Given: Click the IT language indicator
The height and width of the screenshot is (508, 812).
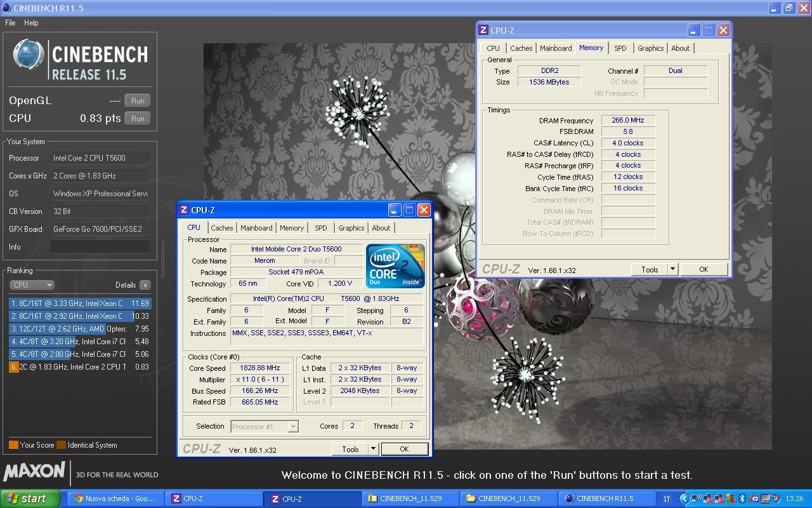Looking at the screenshot, I should click(667, 499).
